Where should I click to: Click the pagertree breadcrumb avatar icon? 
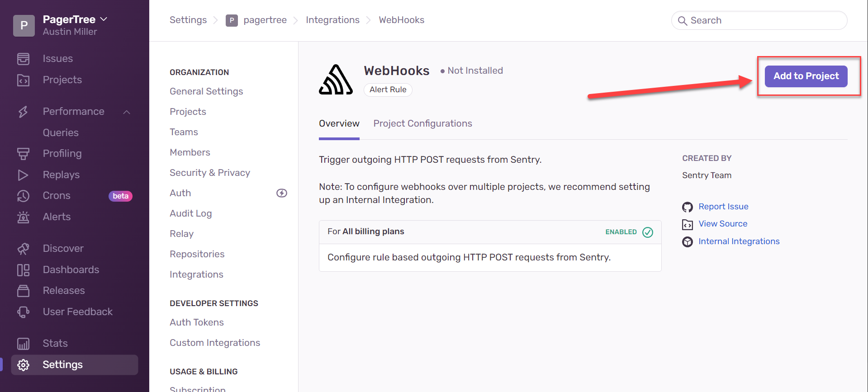tap(232, 20)
